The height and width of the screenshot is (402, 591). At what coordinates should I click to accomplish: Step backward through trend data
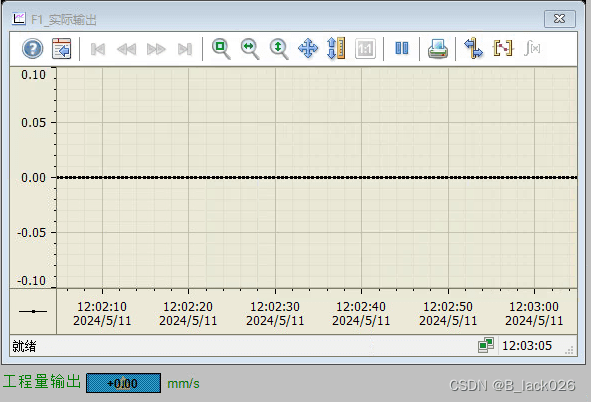tap(127, 49)
